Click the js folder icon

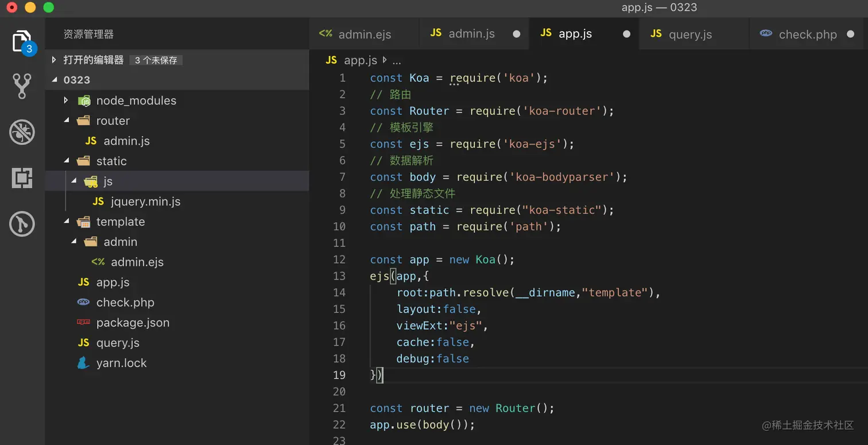coord(91,181)
